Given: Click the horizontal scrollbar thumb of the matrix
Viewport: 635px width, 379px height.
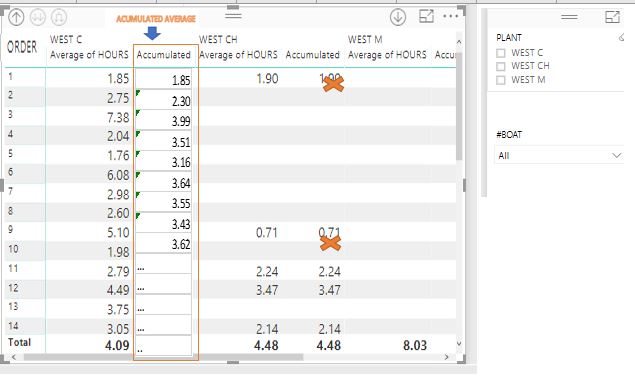Looking at the screenshot, I should point(163,357).
